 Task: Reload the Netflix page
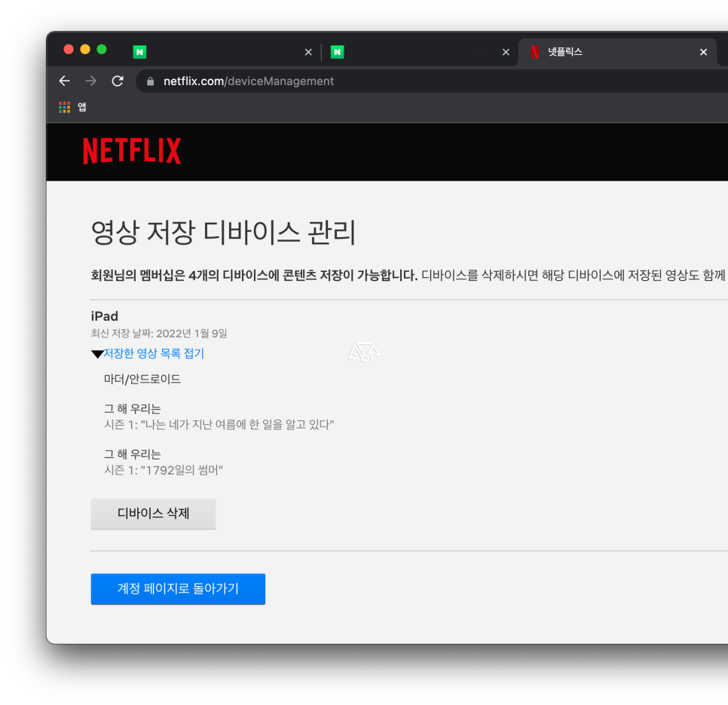click(x=118, y=81)
